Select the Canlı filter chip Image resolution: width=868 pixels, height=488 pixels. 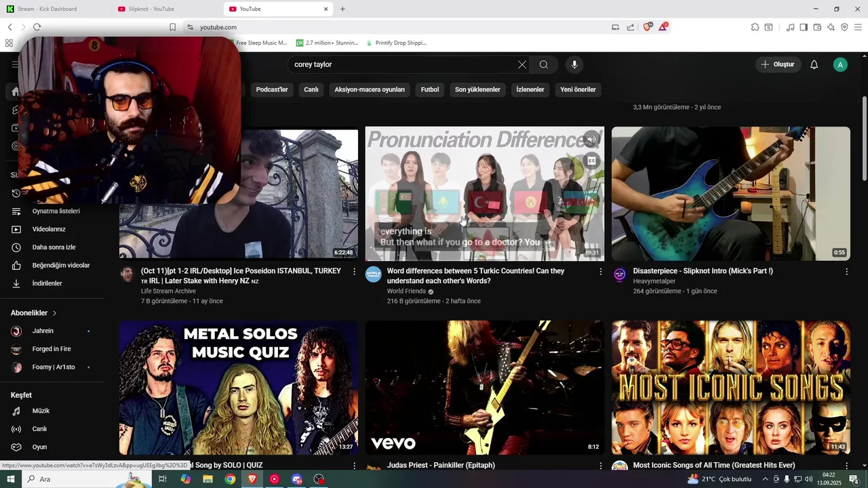click(x=311, y=89)
